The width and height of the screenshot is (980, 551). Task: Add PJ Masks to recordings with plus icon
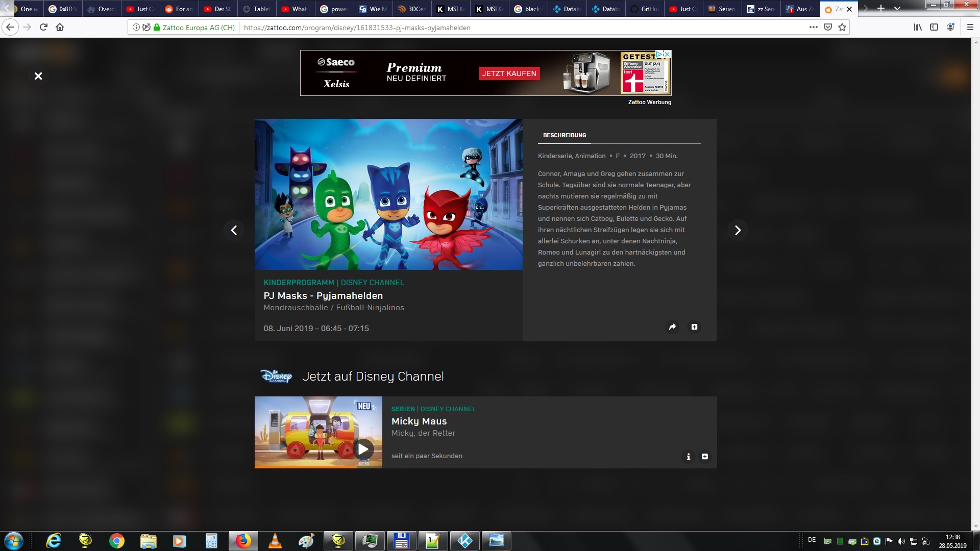coord(694,327)
